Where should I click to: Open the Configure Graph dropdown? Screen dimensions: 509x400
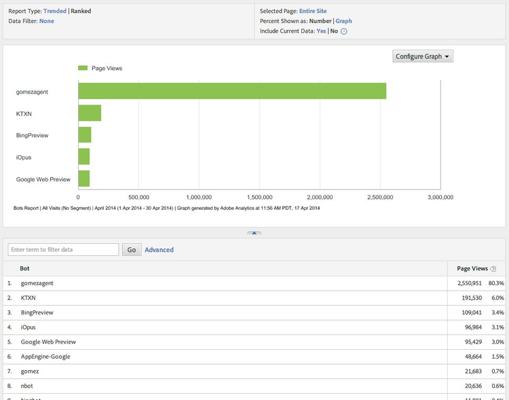(x=423, y=56)
